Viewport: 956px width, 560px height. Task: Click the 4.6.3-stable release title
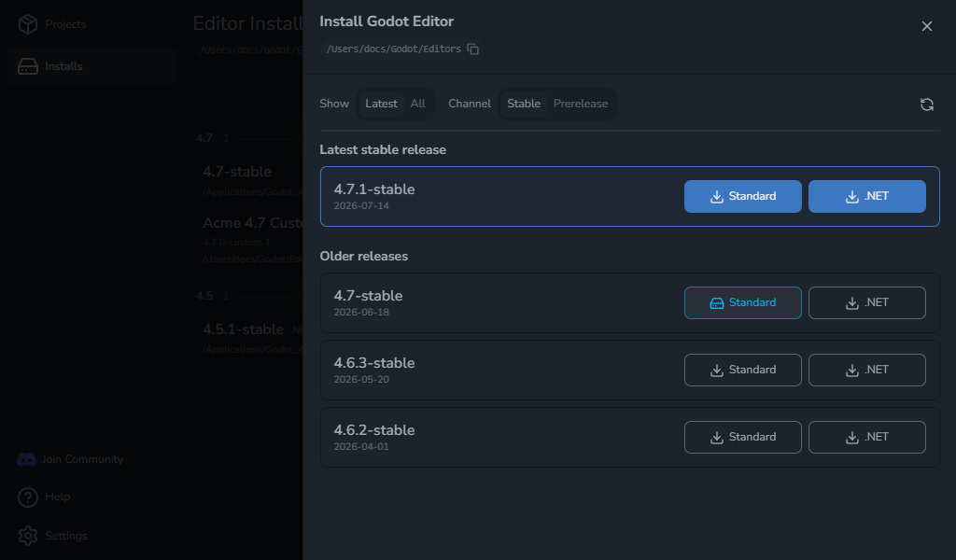pyautogui.click(x=373, y=363)
